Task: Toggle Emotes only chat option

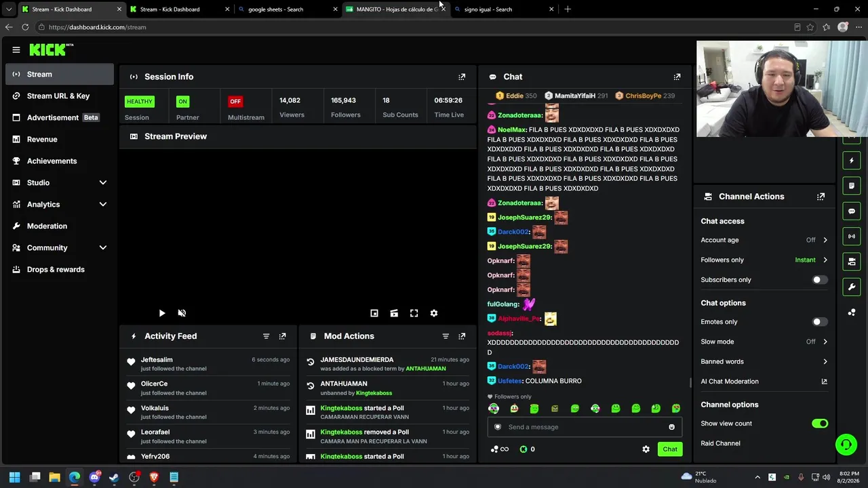Action: click(x=820, y=322)
